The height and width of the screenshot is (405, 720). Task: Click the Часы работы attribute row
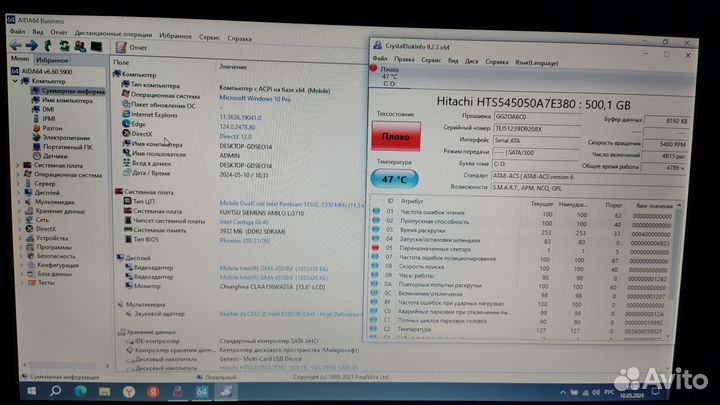[521, 277]
